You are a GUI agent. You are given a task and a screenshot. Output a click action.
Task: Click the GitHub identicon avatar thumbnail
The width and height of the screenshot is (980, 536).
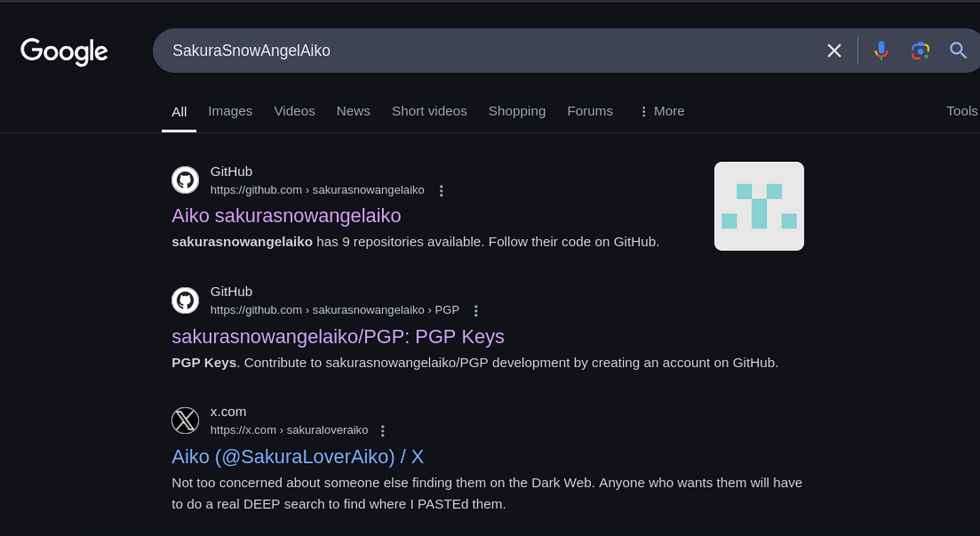click(759, 206)
